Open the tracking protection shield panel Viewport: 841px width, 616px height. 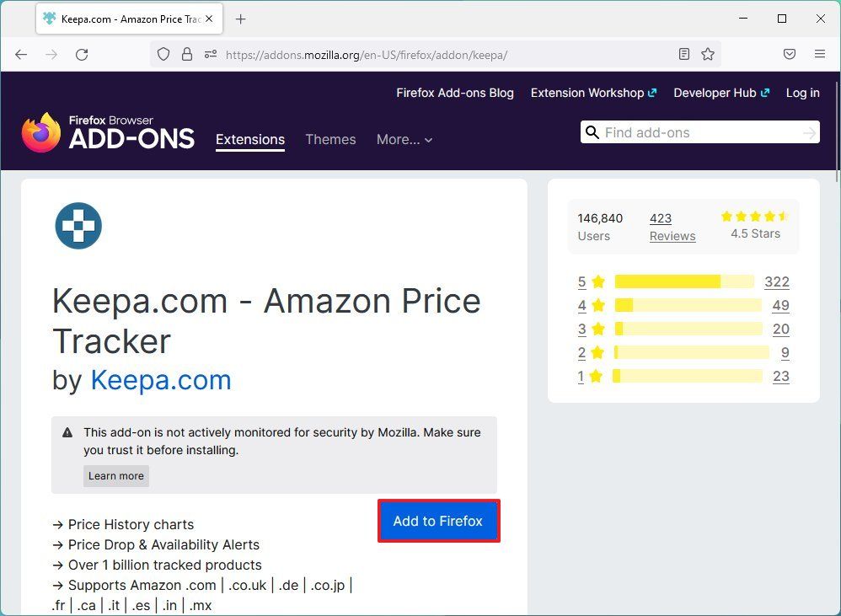pyautogui.click(x=163, y=53)
